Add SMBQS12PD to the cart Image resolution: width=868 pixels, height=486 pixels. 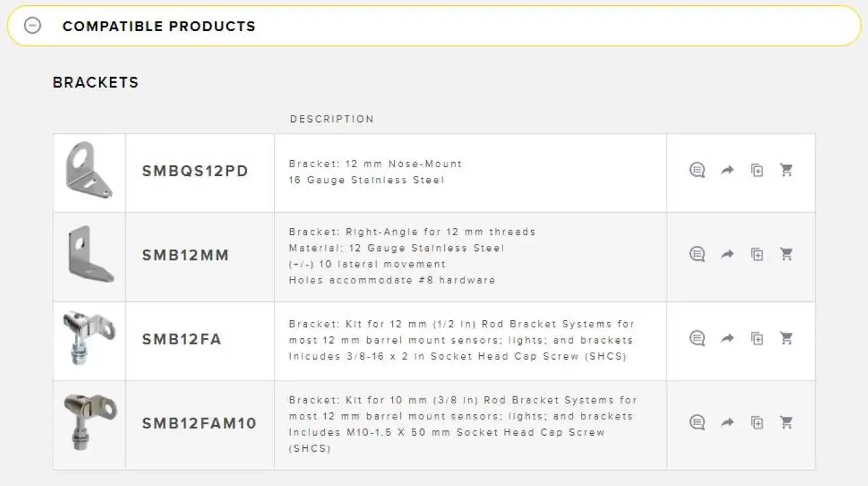[x=787, y=170]
